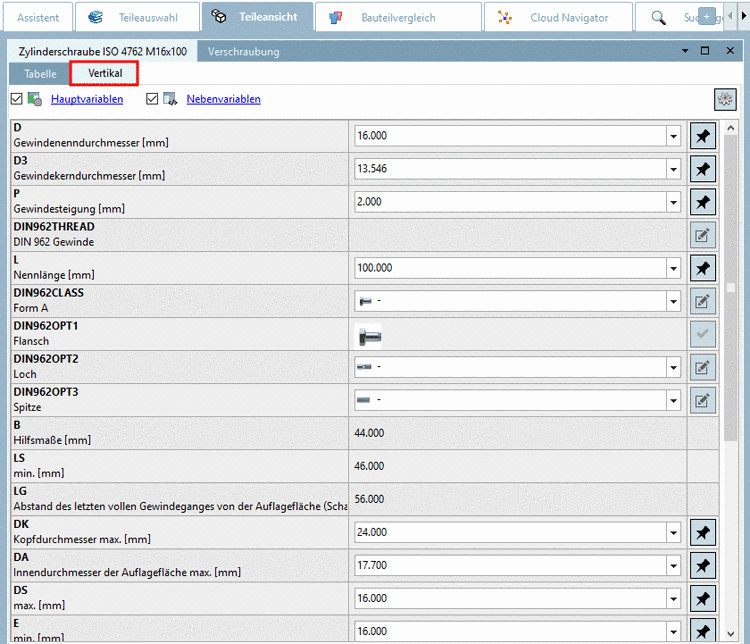Image resolution: width=750 pixels, height=644 pixels.
Task: Click the Cloud Navigator network icon
Action: (505, 18)
